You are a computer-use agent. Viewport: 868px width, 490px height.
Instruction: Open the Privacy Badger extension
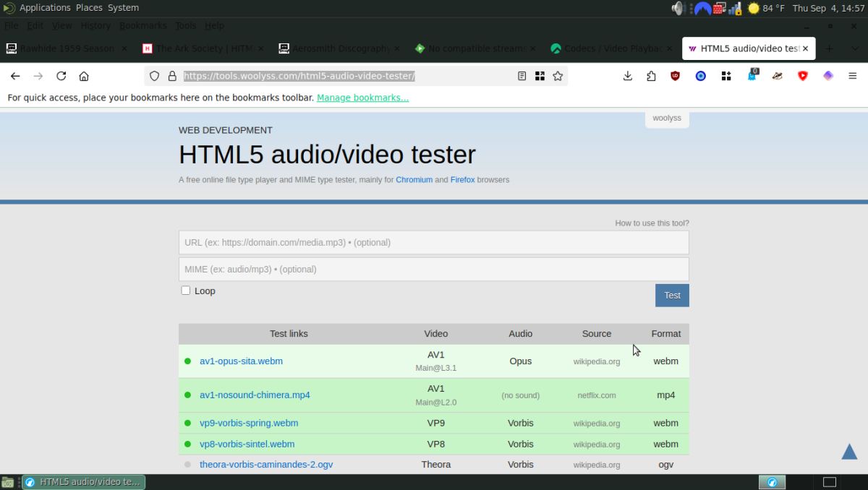777,75
